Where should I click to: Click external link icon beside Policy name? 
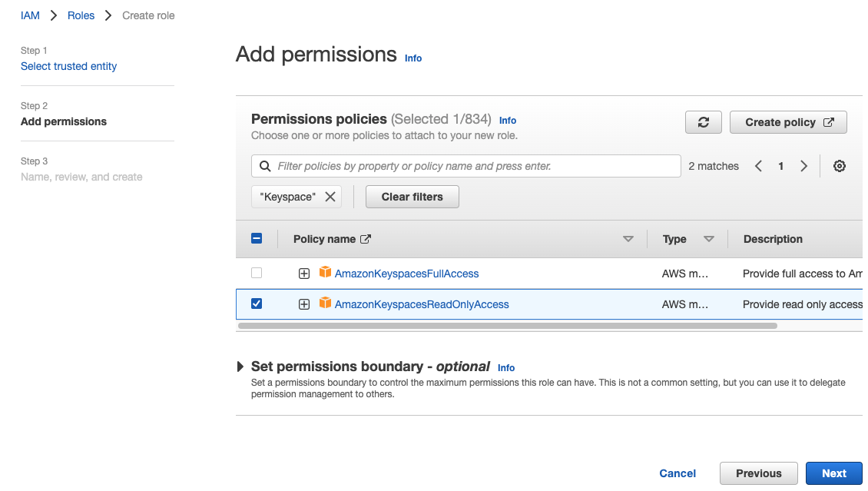coord(366,239)
